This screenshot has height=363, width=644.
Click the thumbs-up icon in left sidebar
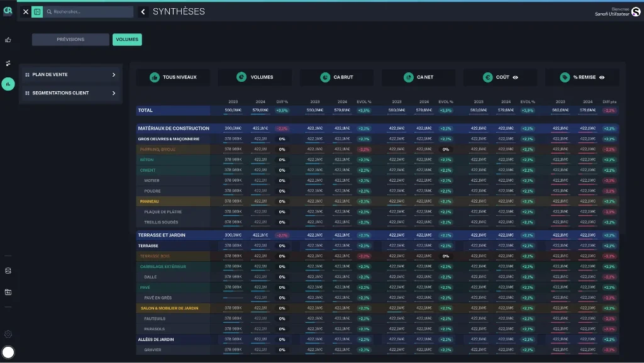pos(8,40)
